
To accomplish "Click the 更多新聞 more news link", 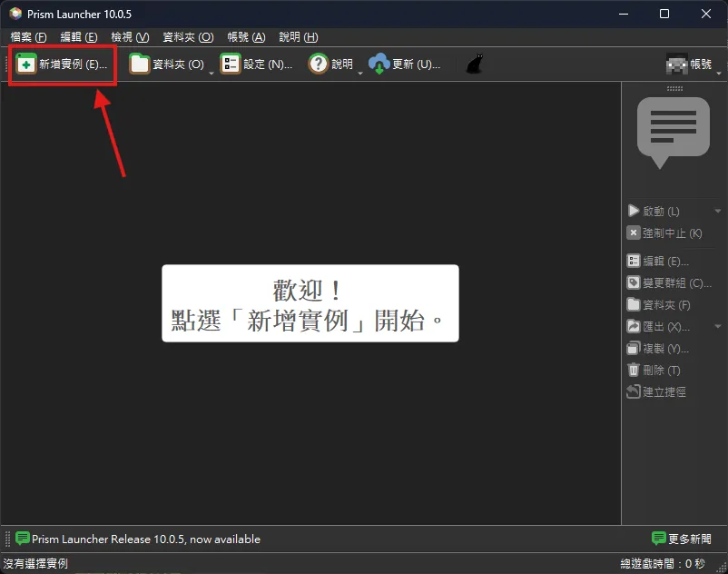I will coord(682,539).
